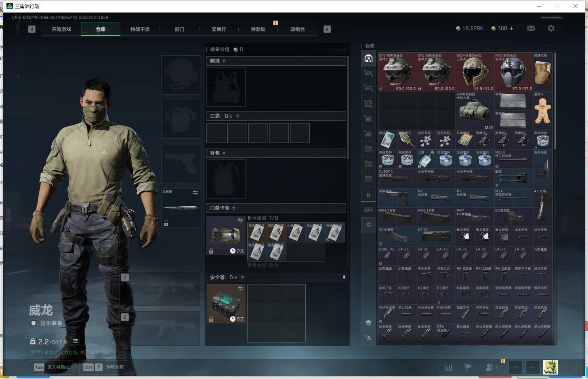Viewport: 588px width, 379px height.
Task: Click the 进入特勤处 button
Action: [52, 367]
